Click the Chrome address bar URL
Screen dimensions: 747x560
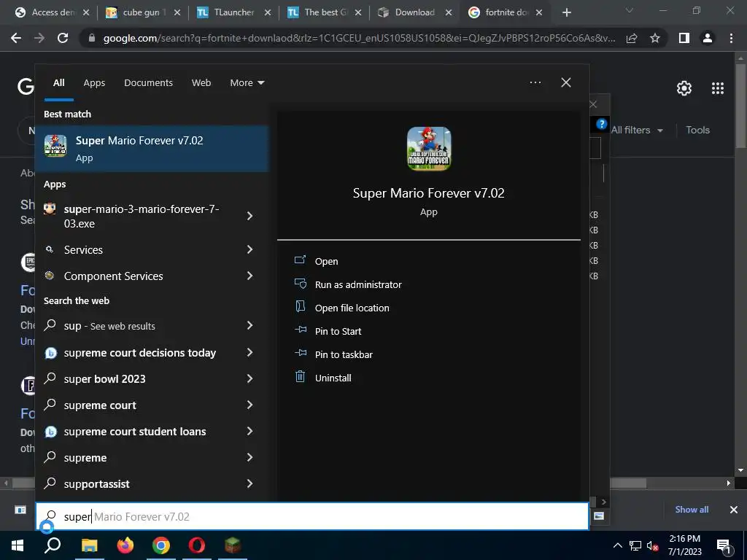pos(359,38)
